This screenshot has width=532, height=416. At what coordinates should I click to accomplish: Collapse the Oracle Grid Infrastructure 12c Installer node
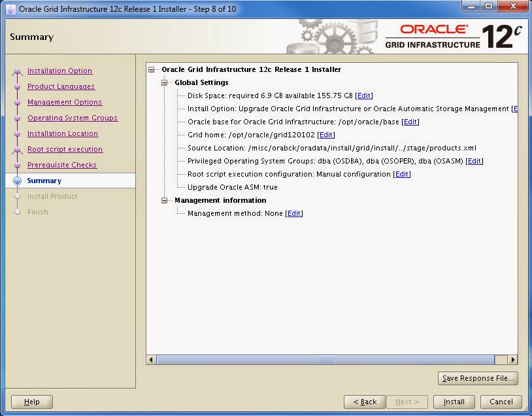coord(151,69)
